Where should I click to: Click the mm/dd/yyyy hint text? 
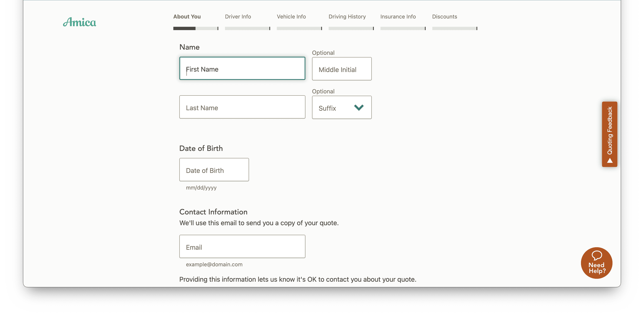click(x=201, y=188)
